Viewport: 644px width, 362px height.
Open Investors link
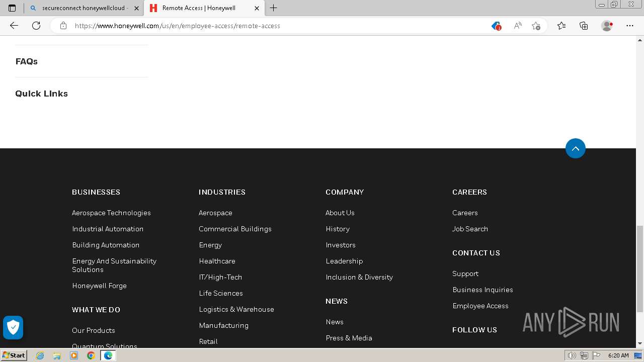[x=341, y=245]
